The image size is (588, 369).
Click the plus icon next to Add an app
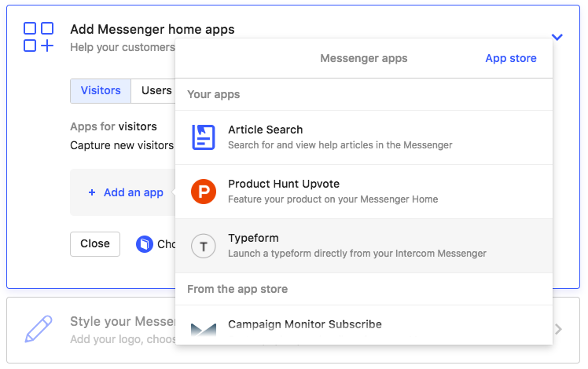[x=92, y=192]
